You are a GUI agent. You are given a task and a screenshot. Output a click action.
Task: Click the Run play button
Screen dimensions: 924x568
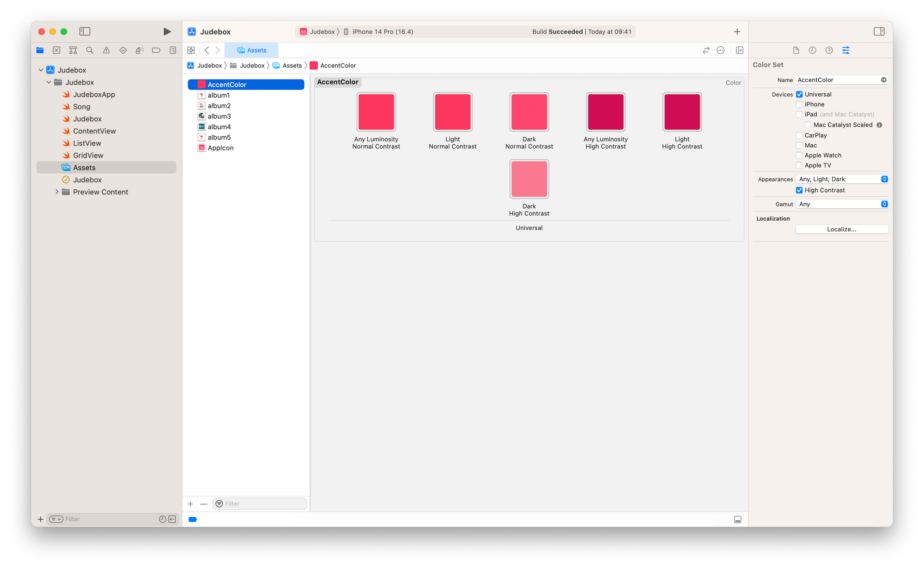[x=167, y=31]
